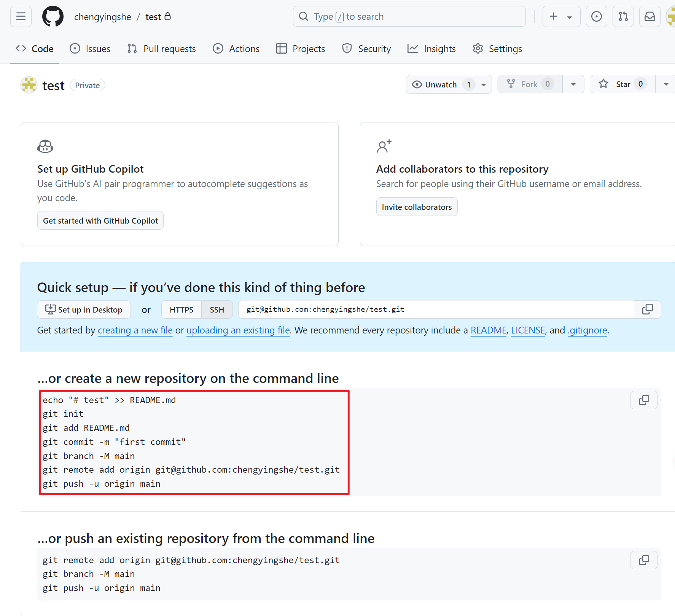Screen dimensions: 675x616
Task: Switch to the Security tab
Action: pyautogui.click(x=366, y=49)
